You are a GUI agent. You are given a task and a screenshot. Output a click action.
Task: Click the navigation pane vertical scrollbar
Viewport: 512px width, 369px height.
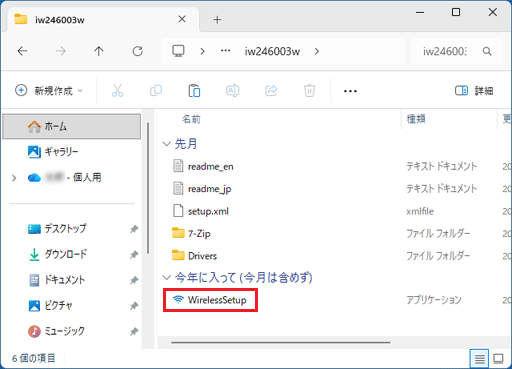(148, 188)
